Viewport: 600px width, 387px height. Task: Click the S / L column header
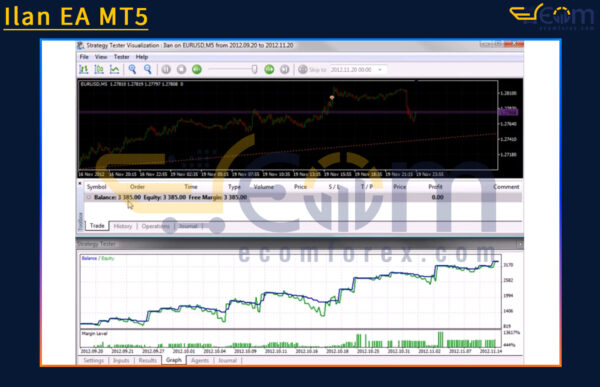pos(334,187)
